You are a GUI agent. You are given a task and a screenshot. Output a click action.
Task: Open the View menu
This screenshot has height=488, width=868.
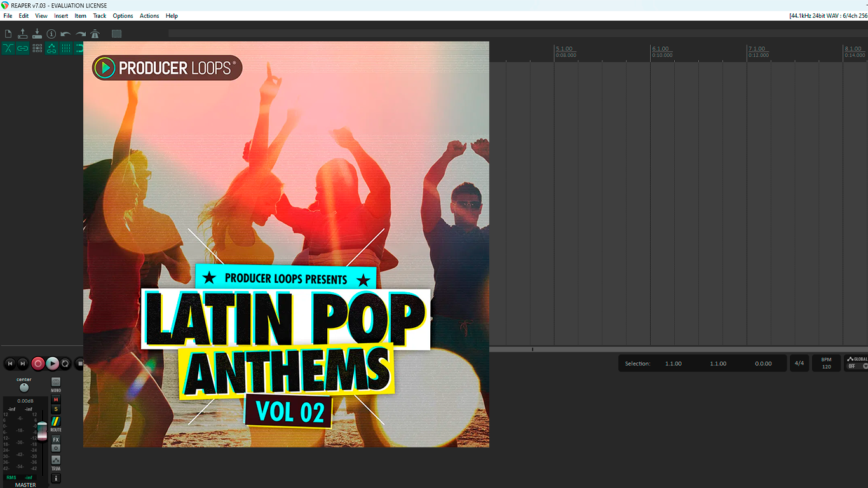point(41,16)
